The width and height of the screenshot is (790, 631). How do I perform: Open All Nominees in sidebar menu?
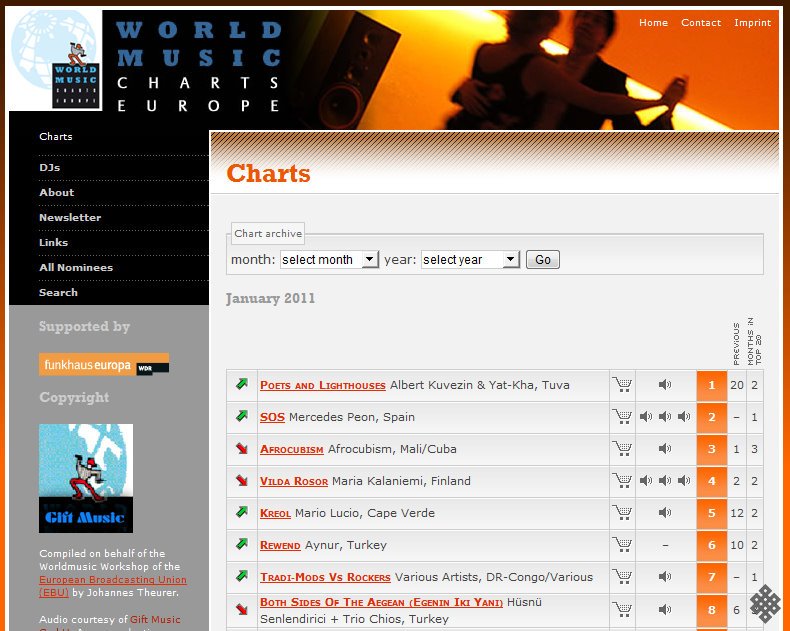pyautogui.click(x=76, y=268)
